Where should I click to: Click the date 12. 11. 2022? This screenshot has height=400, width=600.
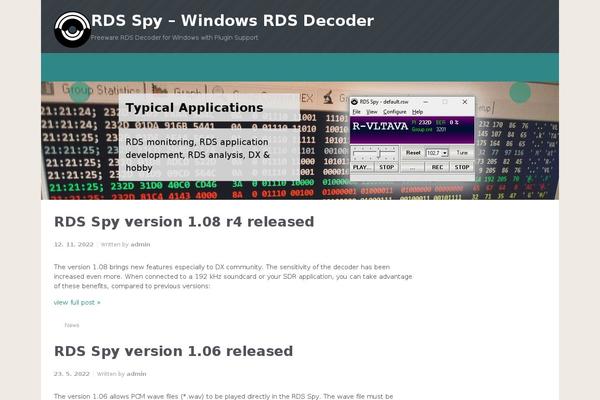coord(73,244)
